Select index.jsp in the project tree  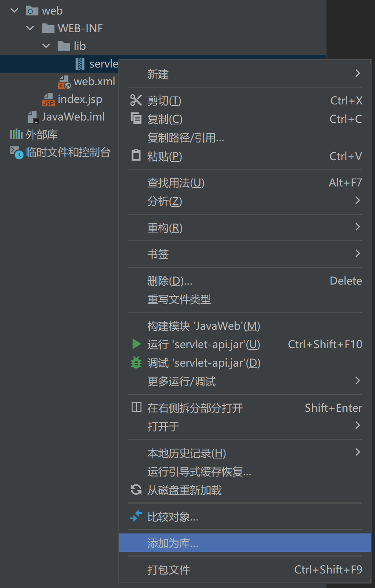pos(80,99)
